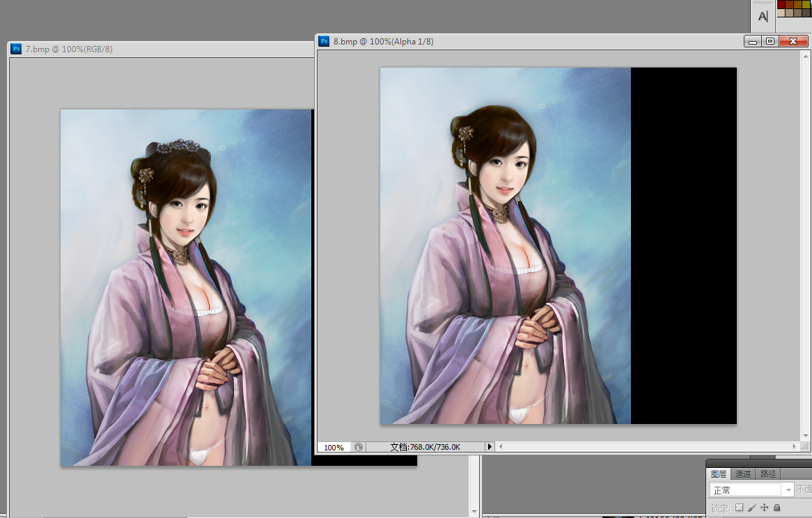This screenshot has height=518, width=812.
Task: Pick the dark red swatch
Action: tap(781, 4)
